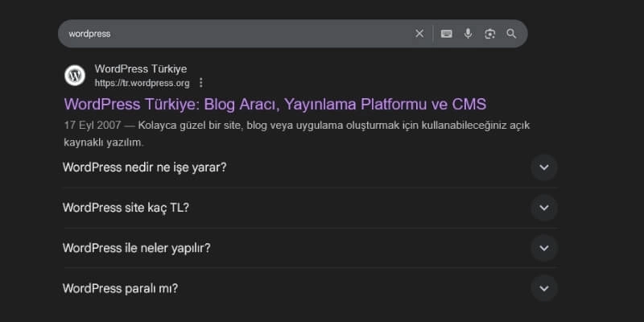Expand the WordPress nedir ne işe yarar chevron
644x322 pixels.
(x=544, y=167)
